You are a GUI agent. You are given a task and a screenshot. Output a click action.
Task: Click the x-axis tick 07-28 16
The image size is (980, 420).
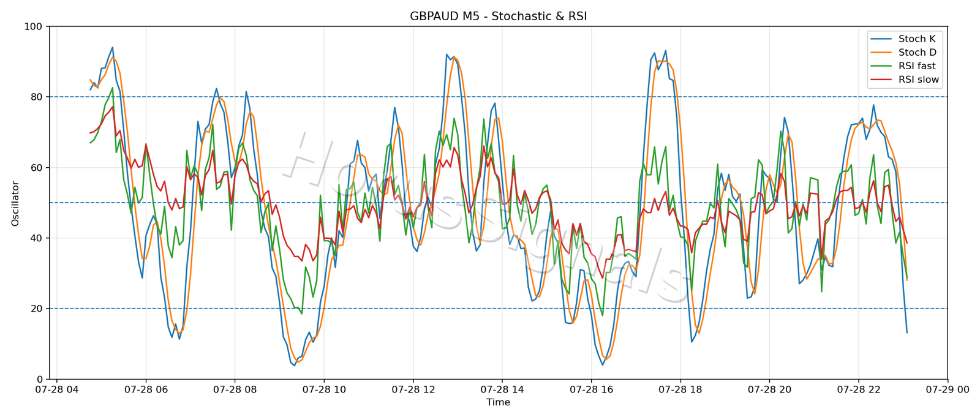(591, 389)
